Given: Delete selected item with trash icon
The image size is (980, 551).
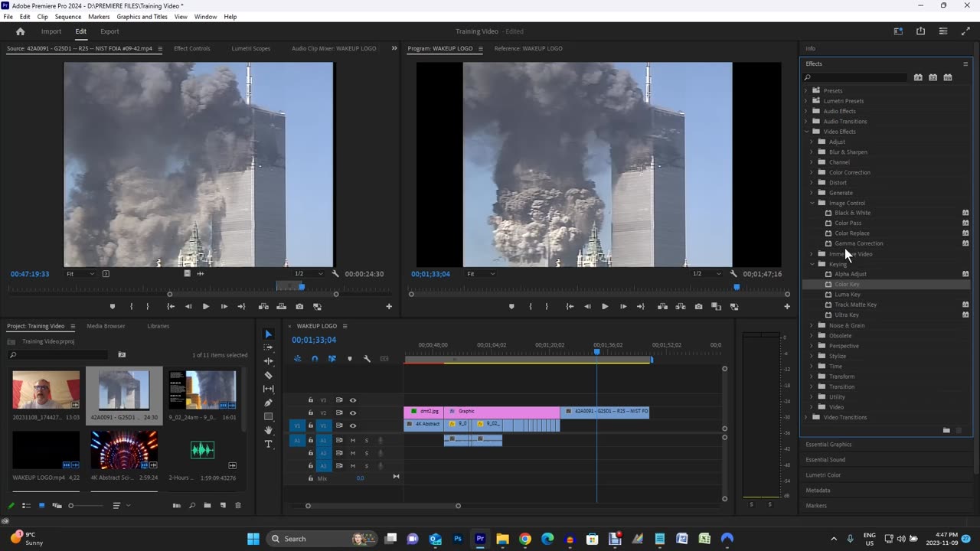Looking at the screenshot, I should 238,505.
